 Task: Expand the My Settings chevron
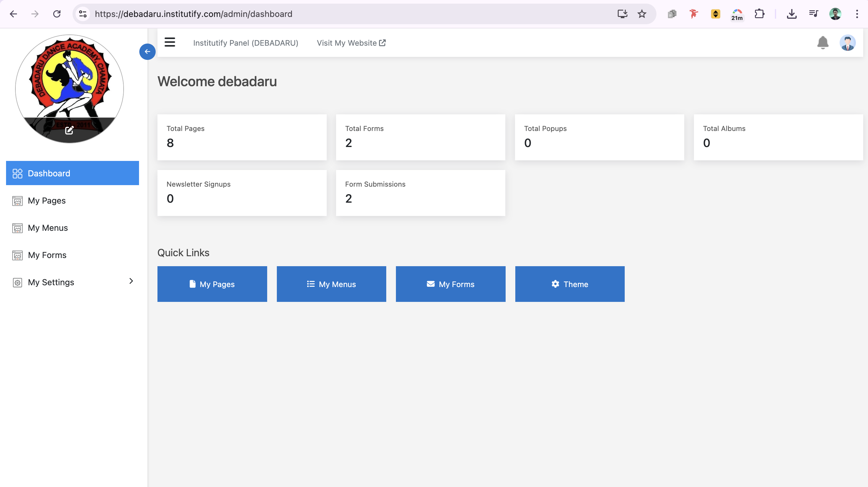point(131,281)
